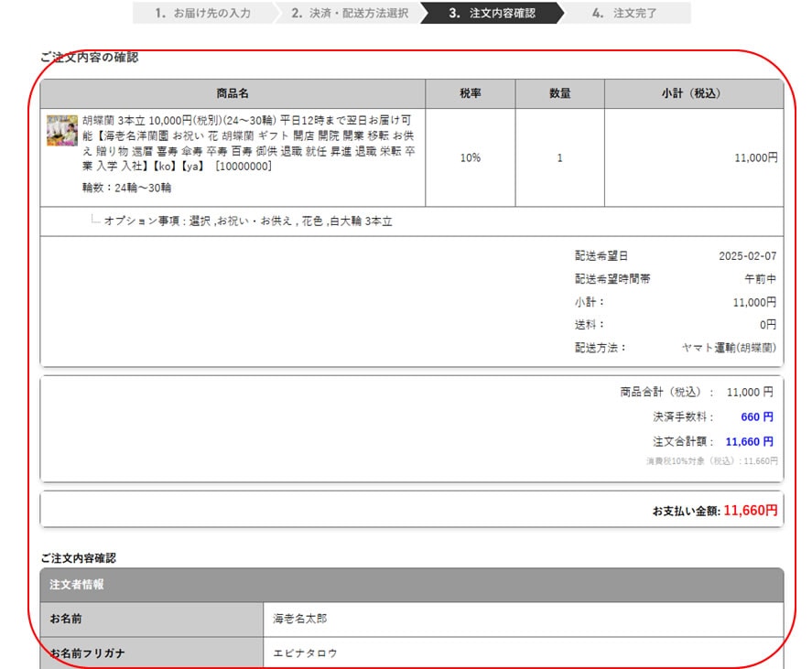Click the orchid product thumbnail image
This screenshot has height=669, width=812.
click(62, 131)
